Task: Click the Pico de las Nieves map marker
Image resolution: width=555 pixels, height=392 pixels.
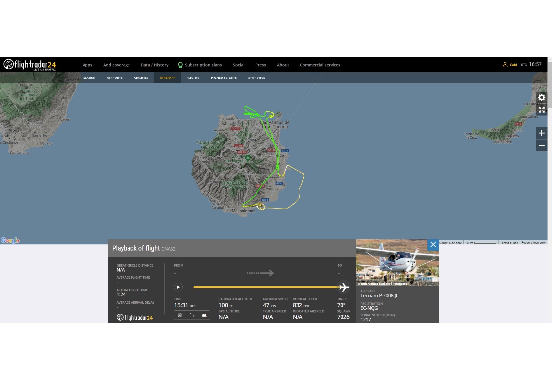Action: 248,157
